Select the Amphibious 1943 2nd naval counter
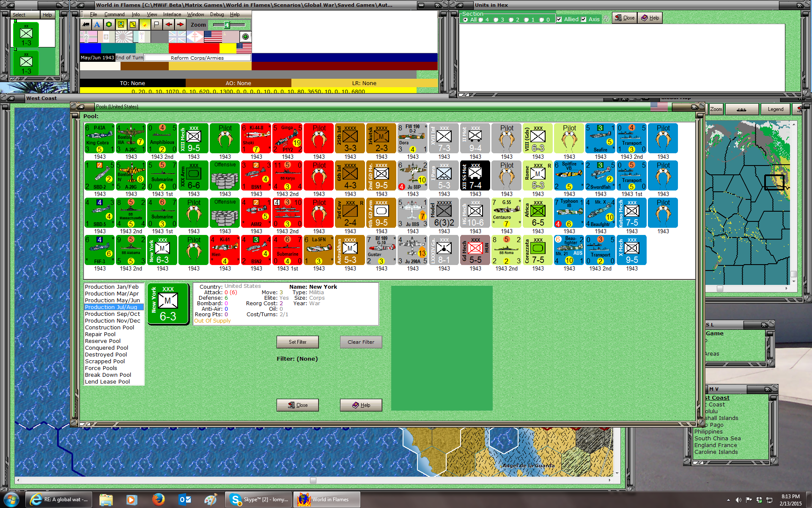This screenshot has height=508, width=812. coord(162,138)
